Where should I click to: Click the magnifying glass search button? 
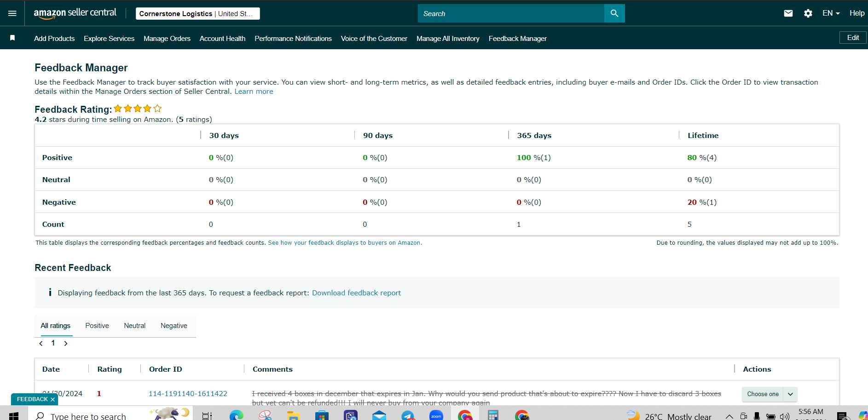tap(614, 13)
